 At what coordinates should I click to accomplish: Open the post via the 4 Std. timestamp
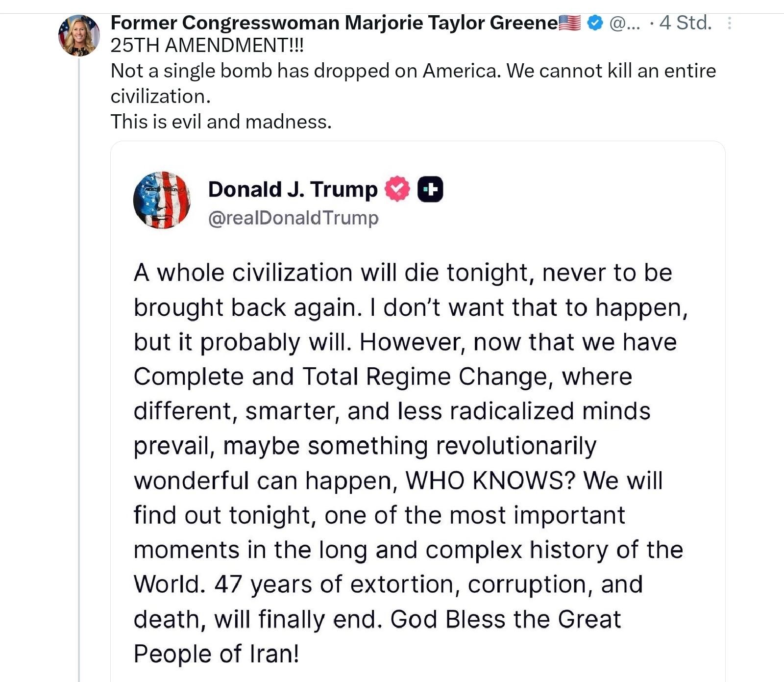click(685, 23)
